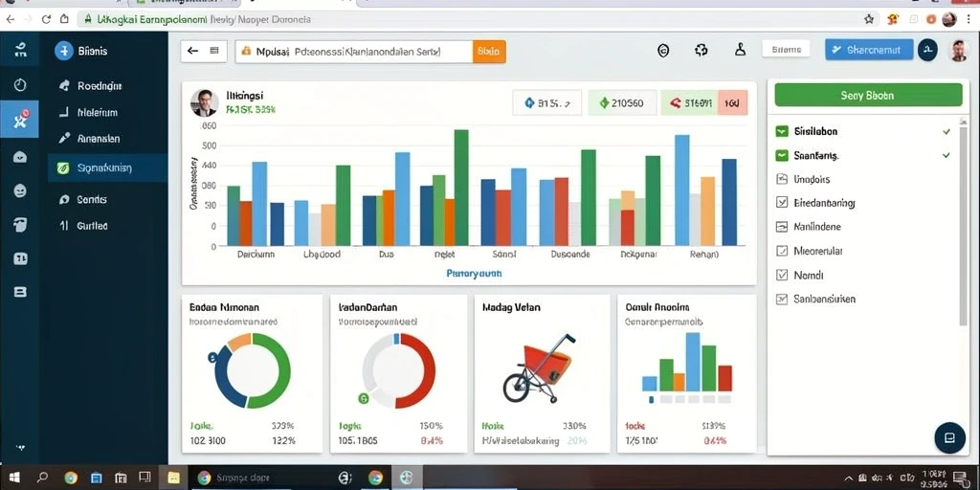Viewport: 980px width, 490px height.
Task: Click the clock icon in the left rail
Action: pyautogui.click(x=19, y=84)
